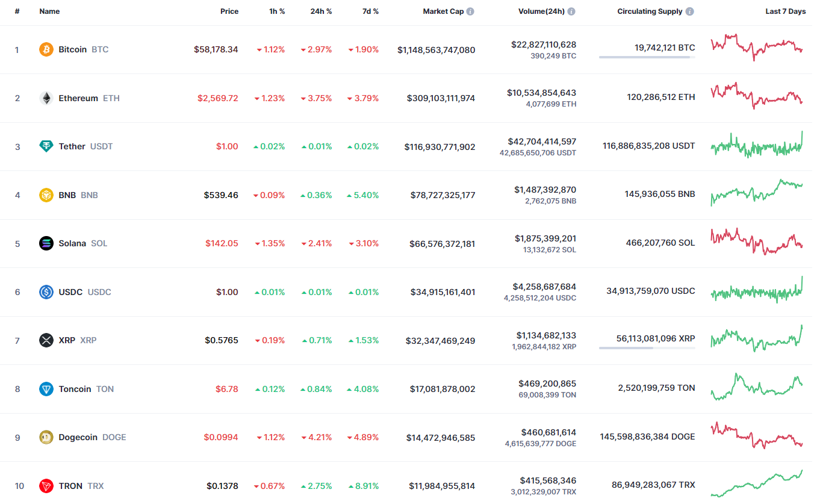Click the XRP logo icon
This screenshot has width=820, height=504.
coord(46,340)
